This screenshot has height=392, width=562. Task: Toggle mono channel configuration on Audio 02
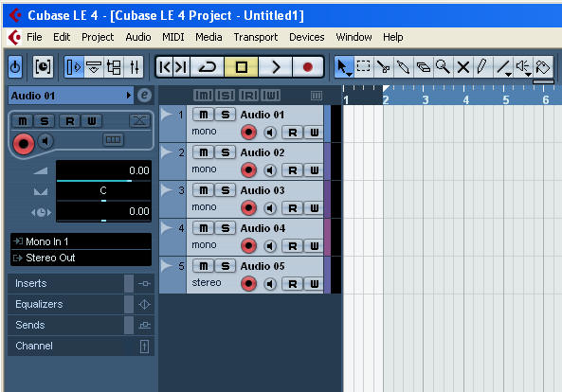coord(204,169)
